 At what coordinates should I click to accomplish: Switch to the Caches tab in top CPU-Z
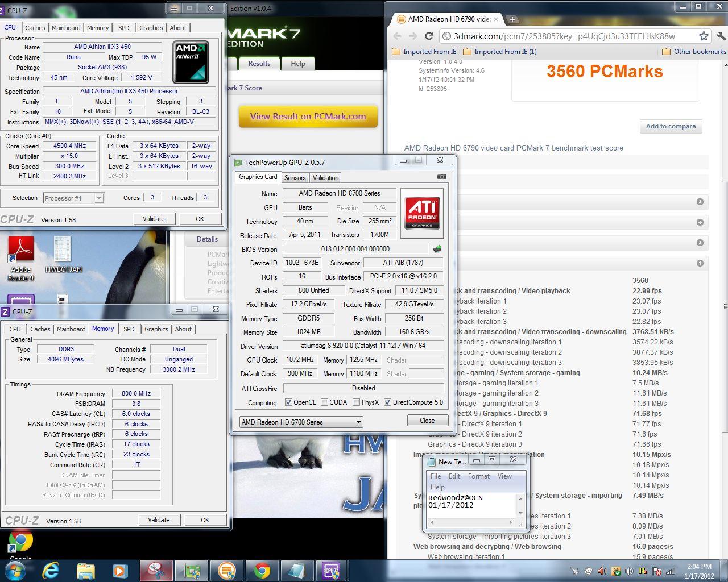point(35,28)
